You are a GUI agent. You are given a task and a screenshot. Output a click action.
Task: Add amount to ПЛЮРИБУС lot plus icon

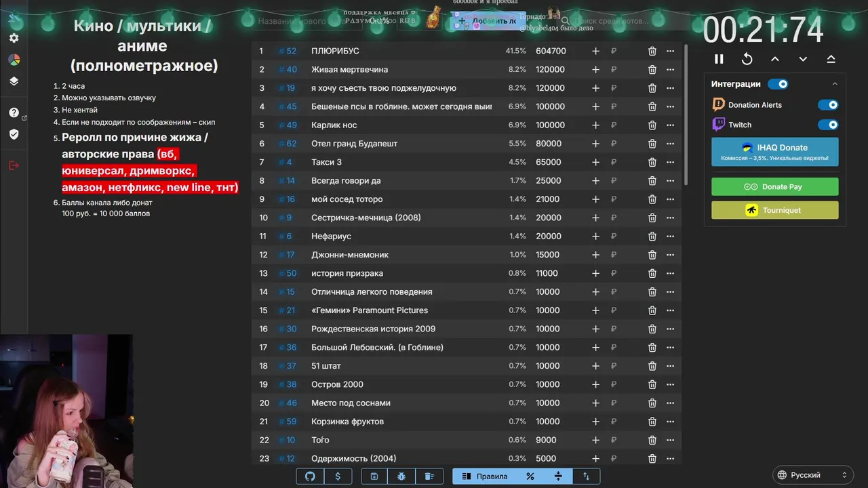tap(595, 51)
